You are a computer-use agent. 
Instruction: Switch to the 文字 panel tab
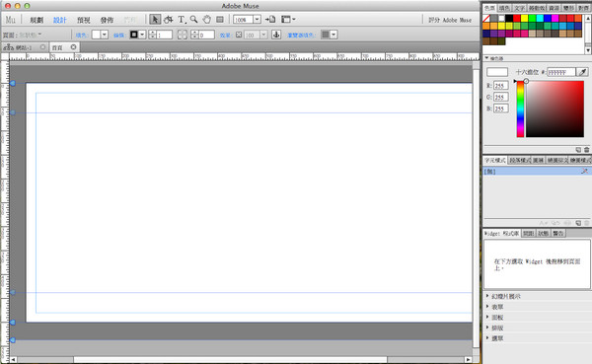[519, 8]
